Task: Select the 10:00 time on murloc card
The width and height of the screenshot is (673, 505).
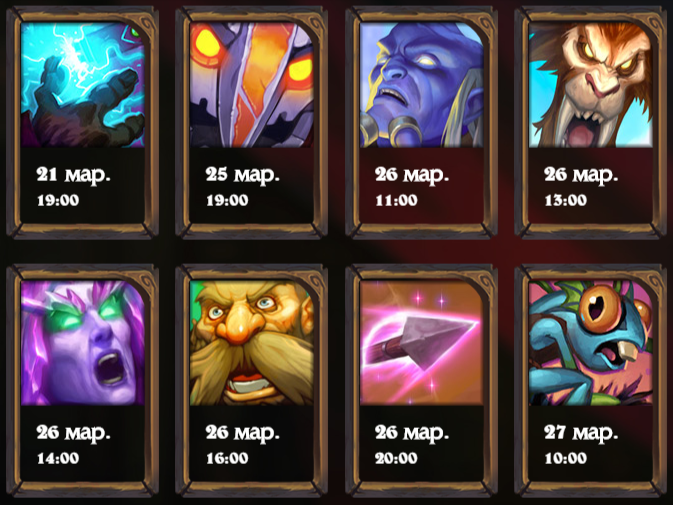Action: pyautogui.click(x=566, y=458)
